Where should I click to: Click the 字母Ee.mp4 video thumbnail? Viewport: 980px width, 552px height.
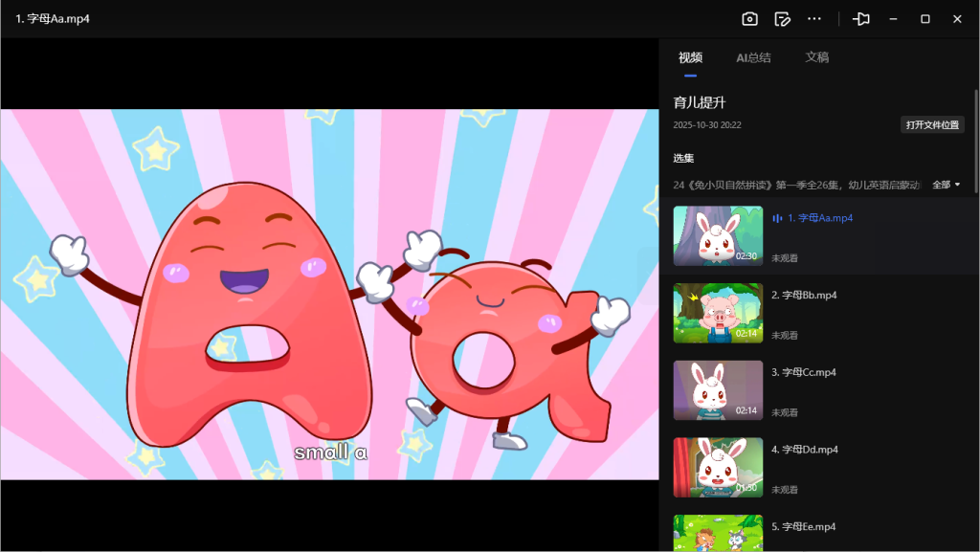pyautogui.click(x=718, y=533)
